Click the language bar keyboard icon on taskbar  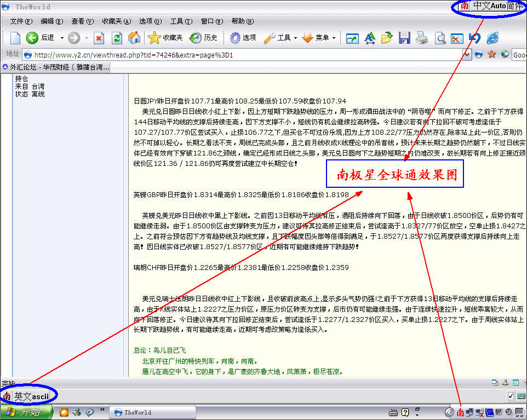(x=393, y=413)
